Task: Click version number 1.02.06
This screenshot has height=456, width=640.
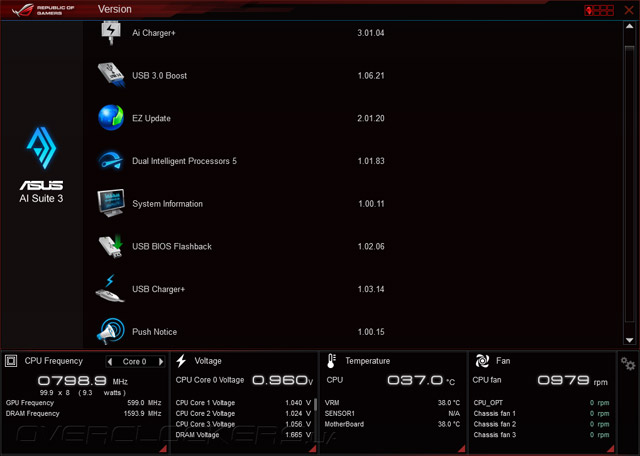Action: point(371,246)
